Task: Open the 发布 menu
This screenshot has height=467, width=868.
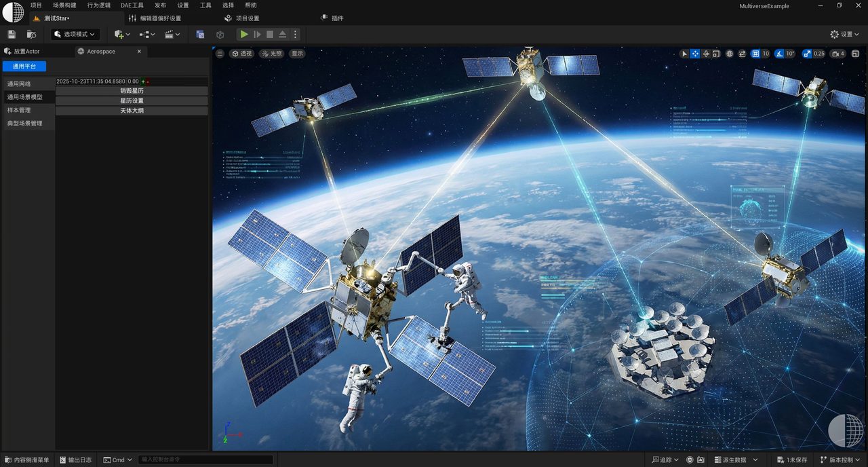Action: [x=160, y=5]
